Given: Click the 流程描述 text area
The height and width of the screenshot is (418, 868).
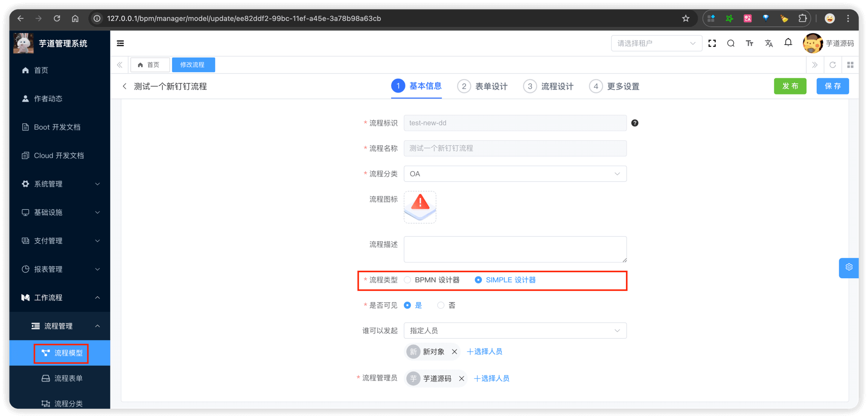Looking at the screenshot, I should [x=515, y=249].
